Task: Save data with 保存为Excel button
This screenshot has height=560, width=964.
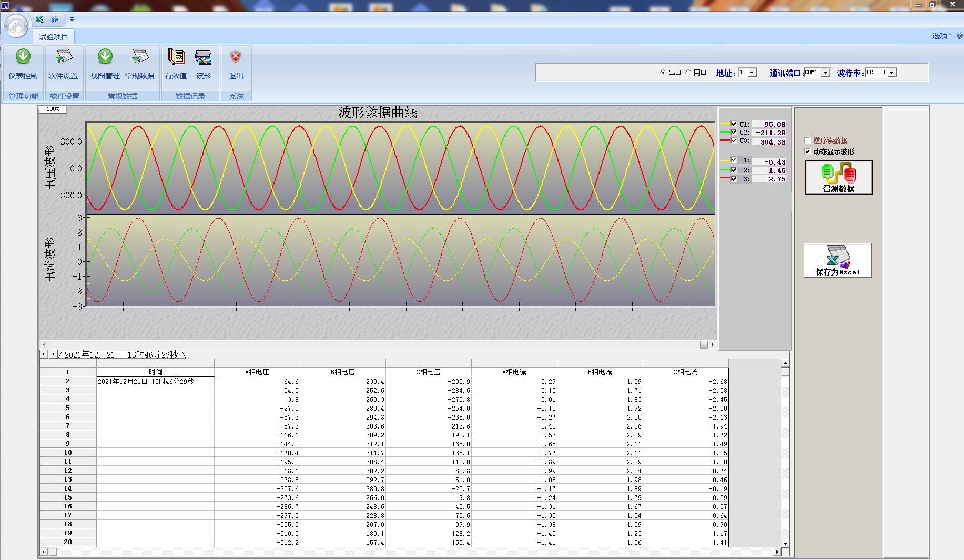Action: pos(838,260)
